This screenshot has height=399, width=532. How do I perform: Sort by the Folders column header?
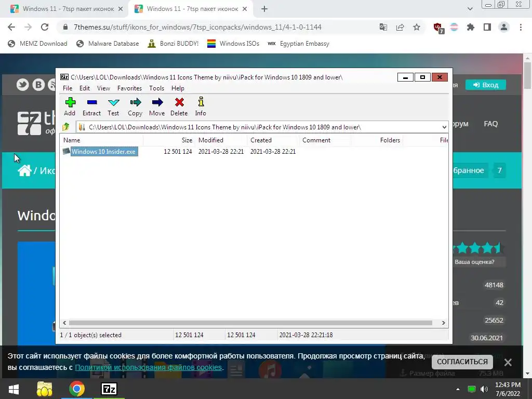(x=377, y=140)
